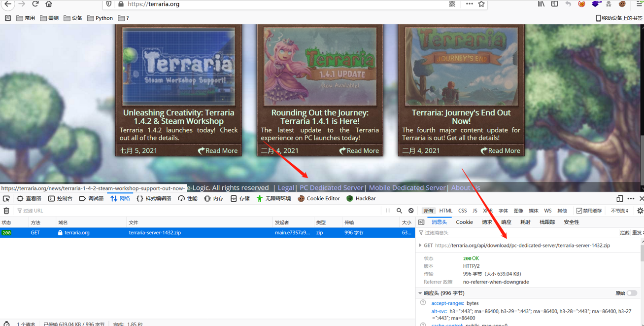The height and width of the screenshot is (326, 644).
Task: Open the Cookie tab in request details
Action: tap(464, 222)
